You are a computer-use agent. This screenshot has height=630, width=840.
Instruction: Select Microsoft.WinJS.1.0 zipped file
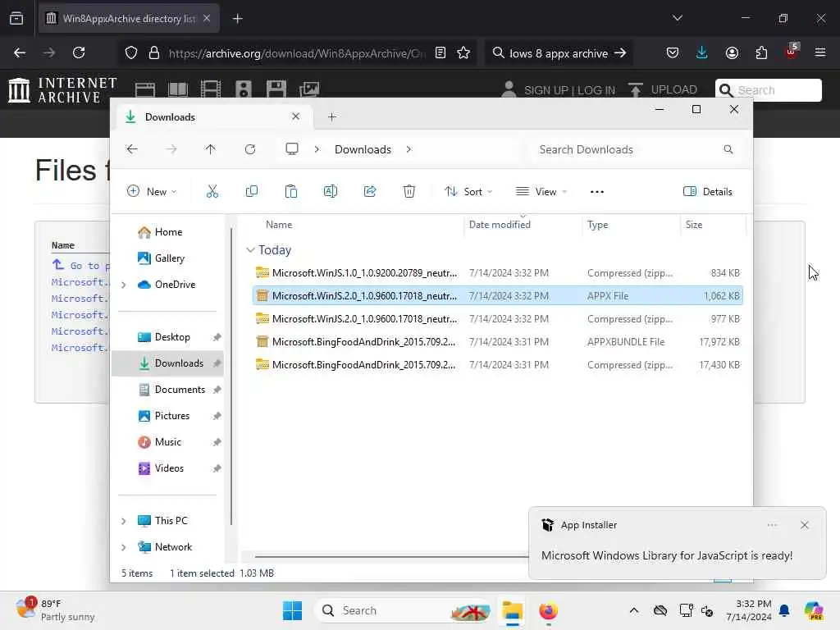(x=498, y=272)
